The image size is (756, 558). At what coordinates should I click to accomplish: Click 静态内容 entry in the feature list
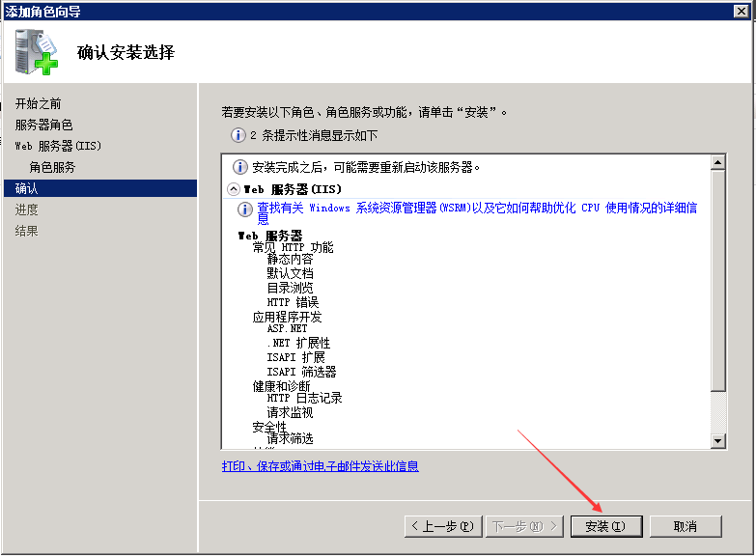click(x=290, y=260)
